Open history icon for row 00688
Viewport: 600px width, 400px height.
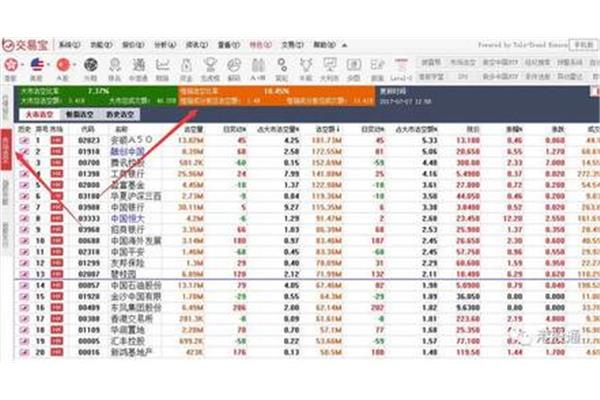(24, 241)
